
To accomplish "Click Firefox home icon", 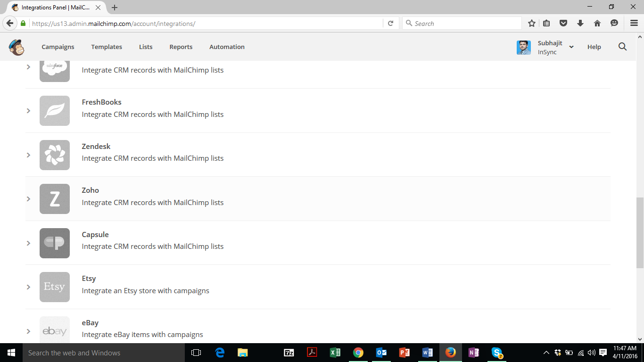I will pyautogui.click(x=597, y=23).
